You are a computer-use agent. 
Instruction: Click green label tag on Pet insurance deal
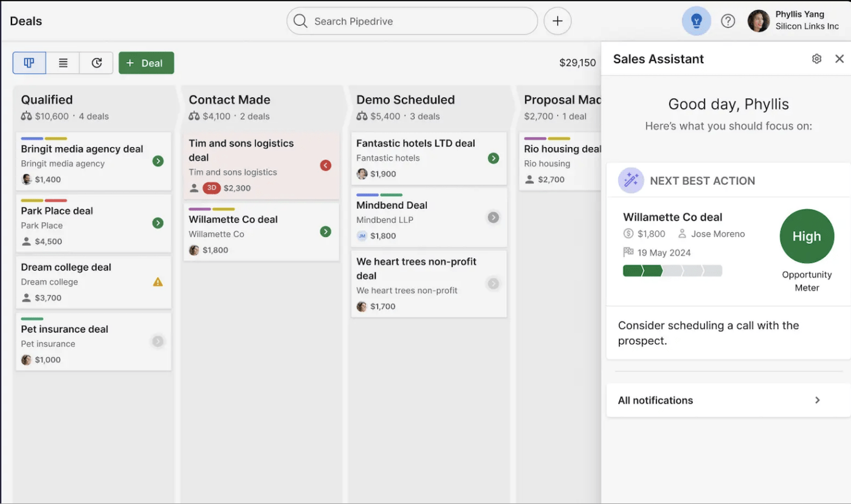tap(32, 319)
